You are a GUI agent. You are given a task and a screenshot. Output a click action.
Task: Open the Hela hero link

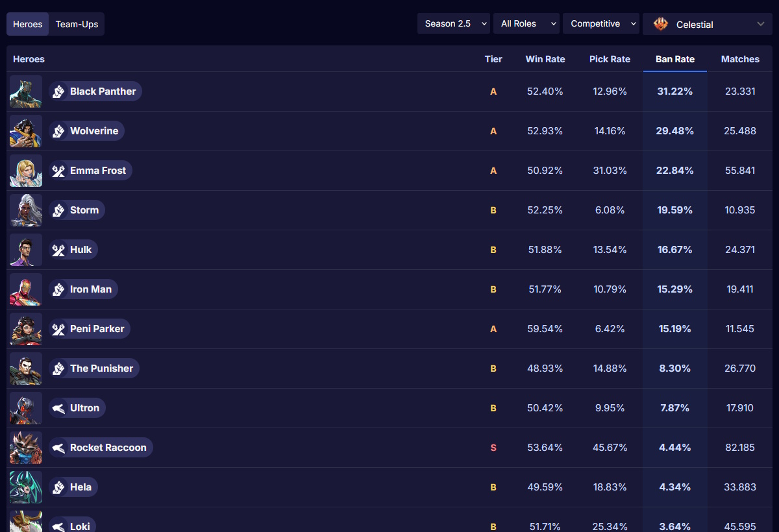[x=73, y=487]
